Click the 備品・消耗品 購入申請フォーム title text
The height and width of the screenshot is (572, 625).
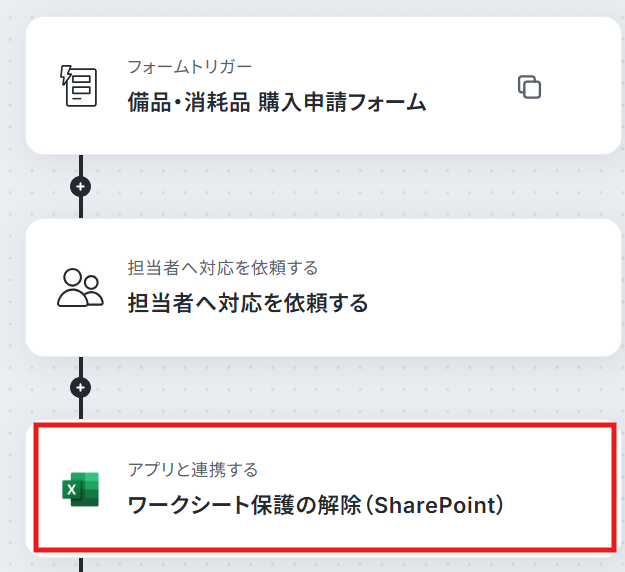click(277, 102)
